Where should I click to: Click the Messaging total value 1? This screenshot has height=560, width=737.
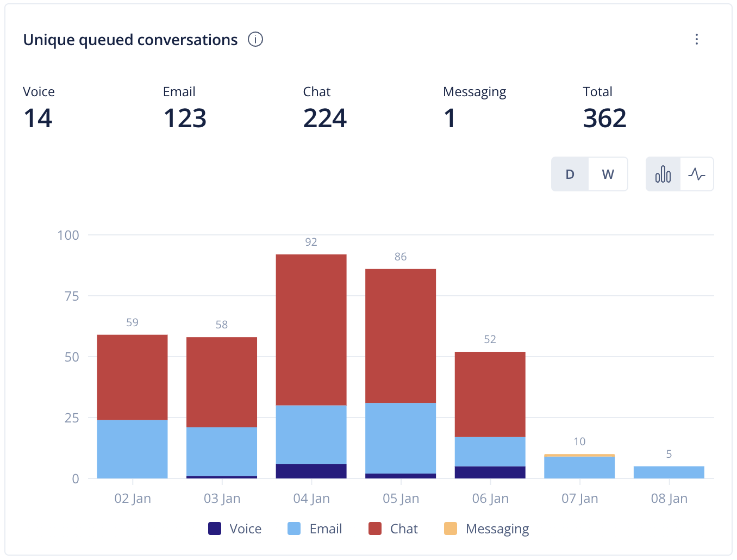449,118
